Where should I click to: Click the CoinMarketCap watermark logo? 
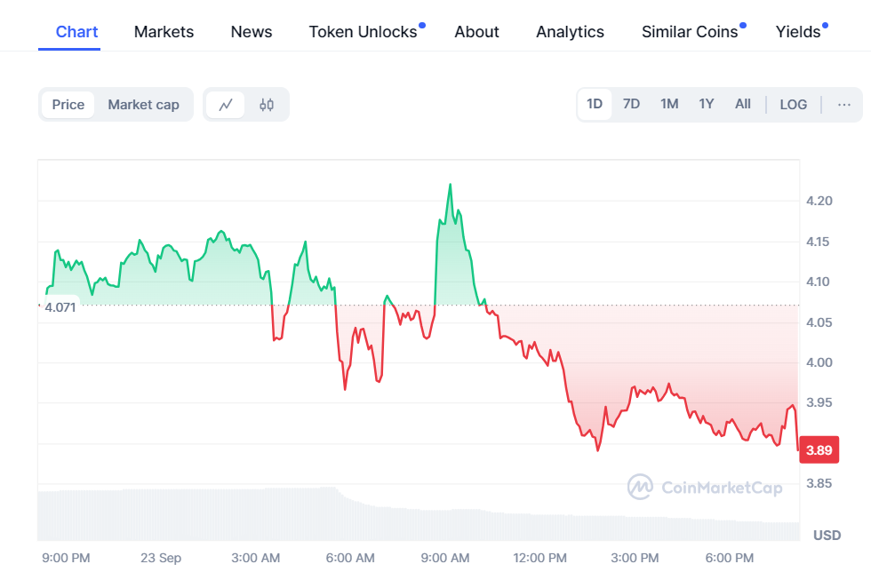(x=705, y=487)
